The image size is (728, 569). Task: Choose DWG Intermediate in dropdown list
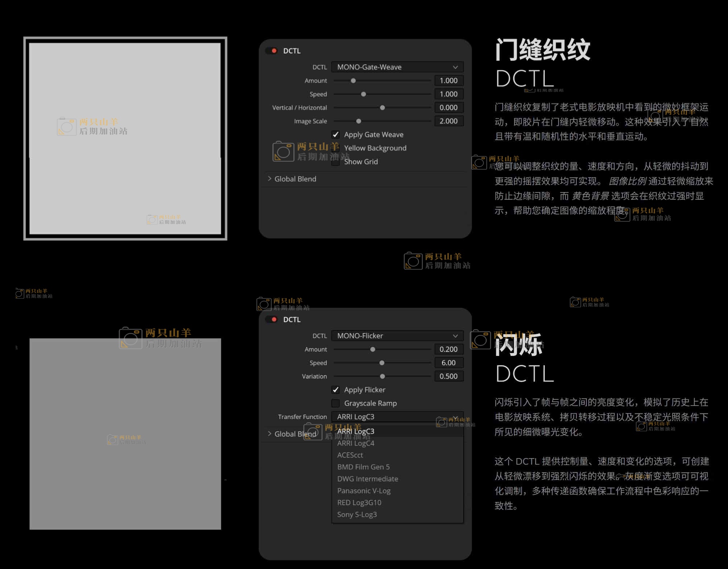367,479
